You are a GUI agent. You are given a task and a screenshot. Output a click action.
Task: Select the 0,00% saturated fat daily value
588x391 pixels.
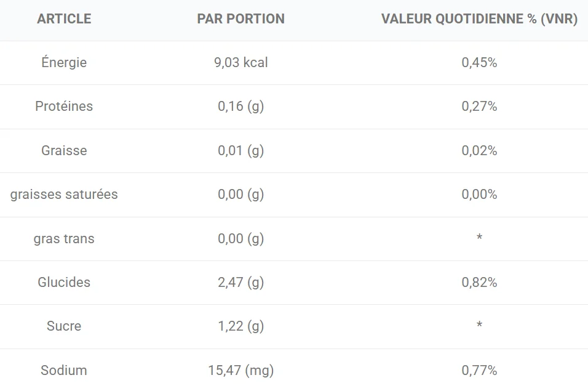[479, 195]
